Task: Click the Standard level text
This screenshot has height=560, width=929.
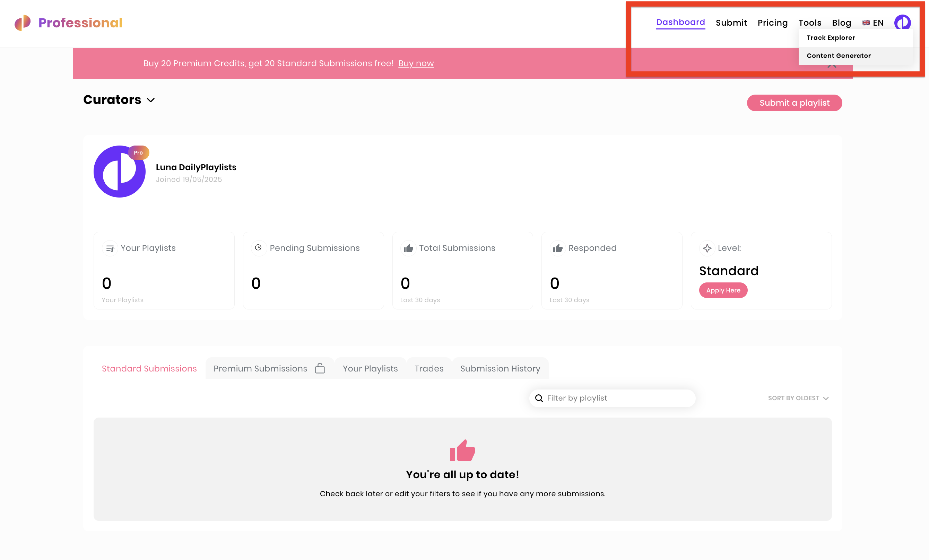Action: pyautogui.click(x=728, y=271)
